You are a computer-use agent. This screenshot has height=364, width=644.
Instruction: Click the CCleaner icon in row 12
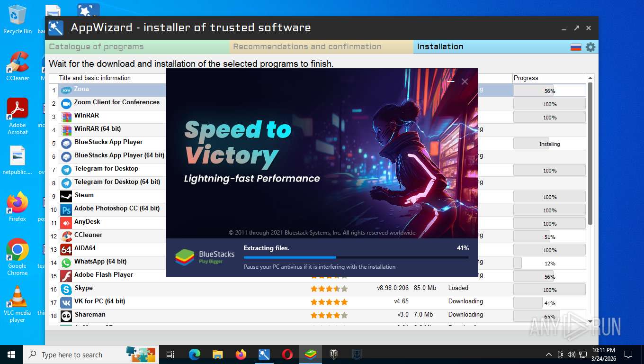click(x=66, y=236)
